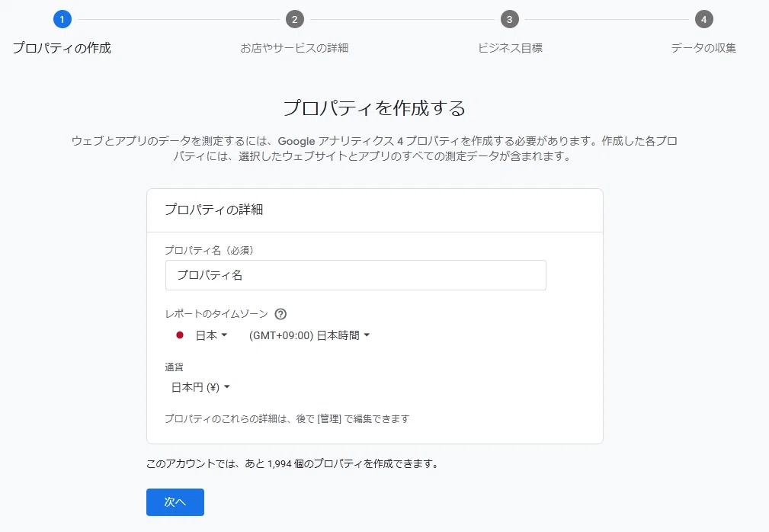The image size is (769, 532).
Task: Click the step 2 circle icon
Action: [295, 20]
